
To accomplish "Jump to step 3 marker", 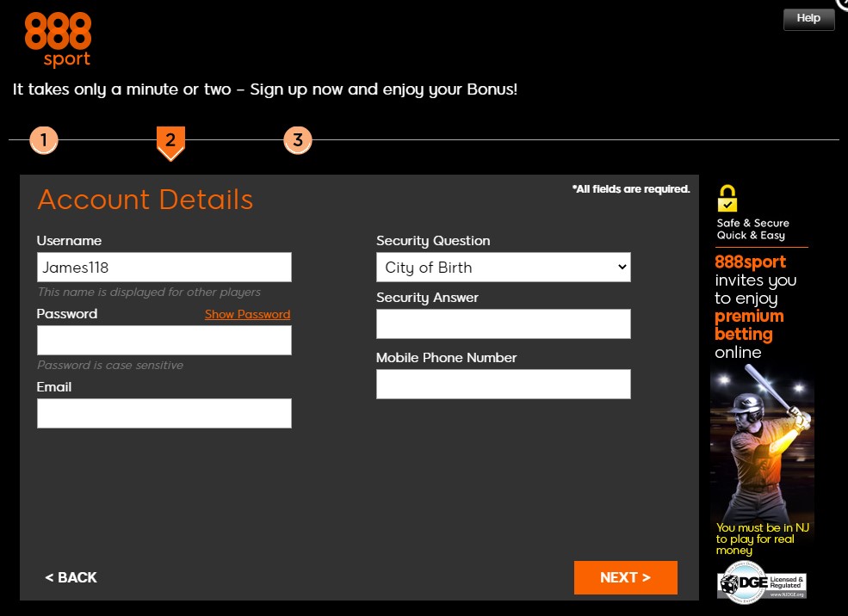I will 298,140.
